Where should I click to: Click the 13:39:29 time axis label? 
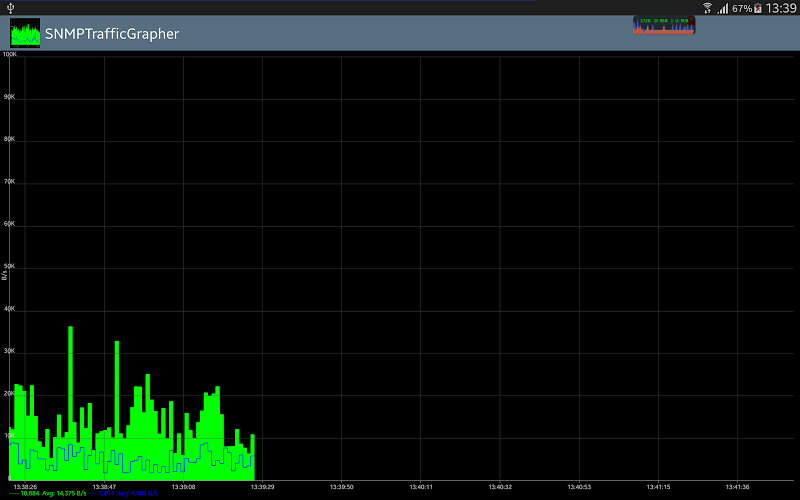pos(262,487)
